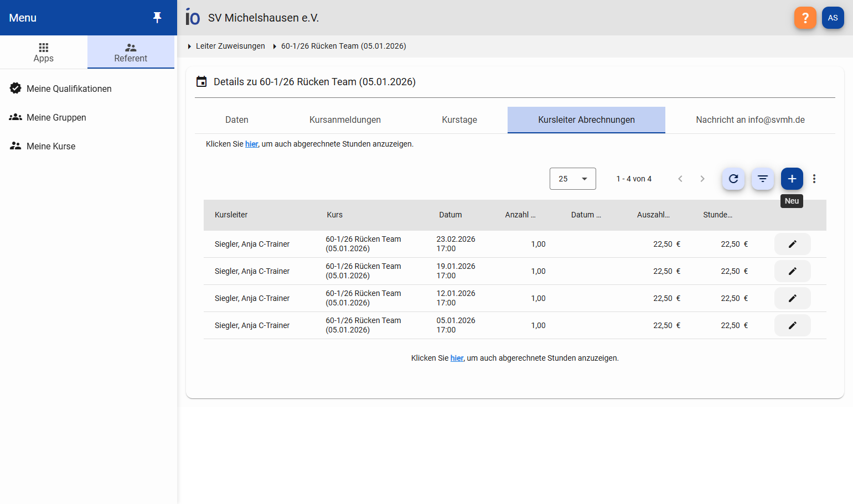The width and height of the screenshot is (853, 504).
Task: Open the table filter options
Action: tap(763, 179)
